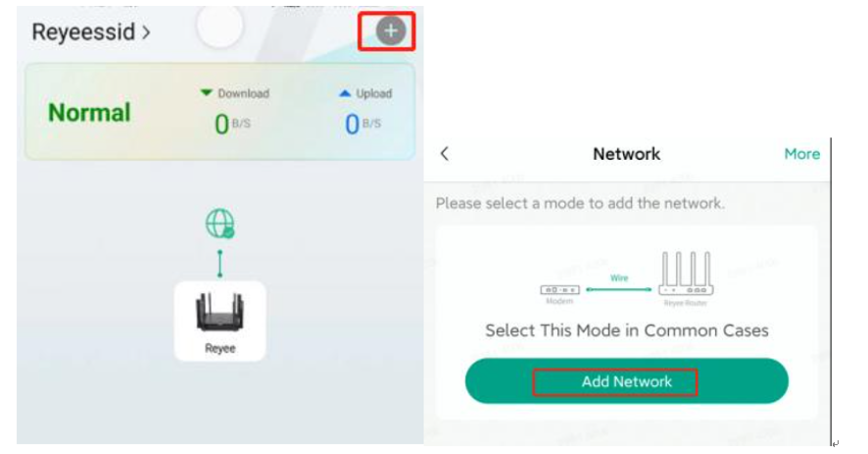Go back using the left chevron

[445, 154]
